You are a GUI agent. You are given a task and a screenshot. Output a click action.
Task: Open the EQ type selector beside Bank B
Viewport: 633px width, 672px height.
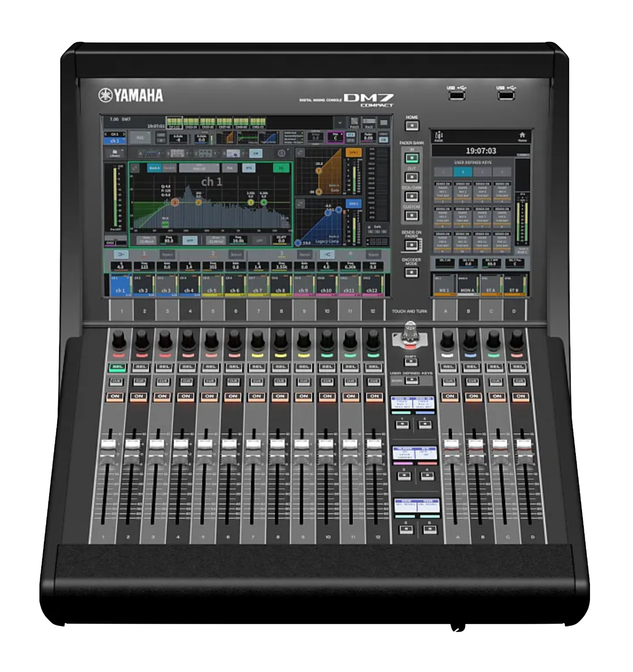pyautogui.click(x=199, y=168)
